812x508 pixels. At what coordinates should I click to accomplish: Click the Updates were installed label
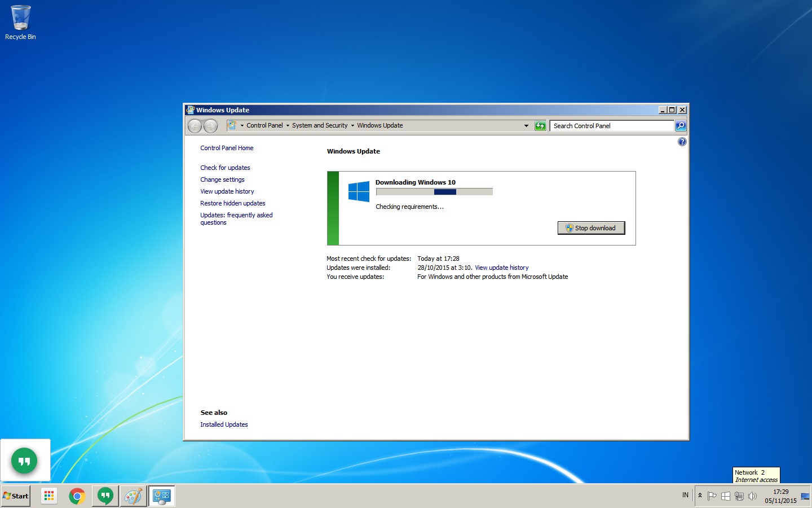tap(358, 268)
